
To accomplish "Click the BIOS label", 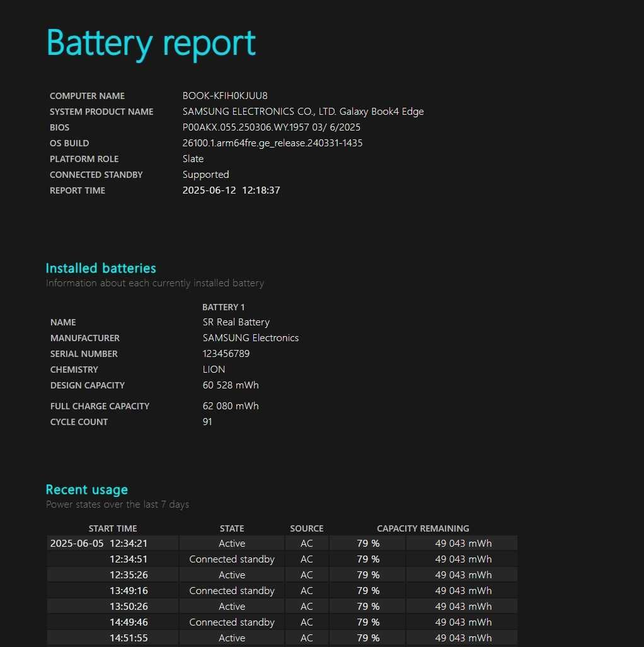I will point(59,127).
